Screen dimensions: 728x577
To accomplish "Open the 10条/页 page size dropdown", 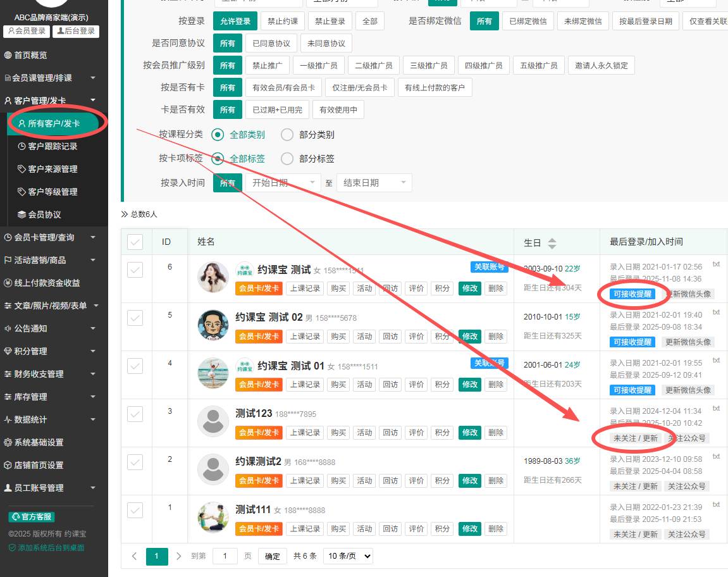I will (348, 556).
